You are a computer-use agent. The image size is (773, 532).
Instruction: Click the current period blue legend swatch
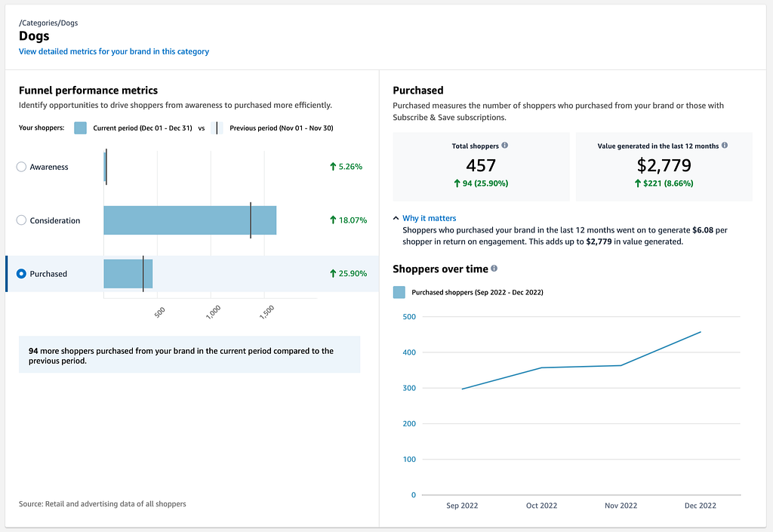click(80, 128)
